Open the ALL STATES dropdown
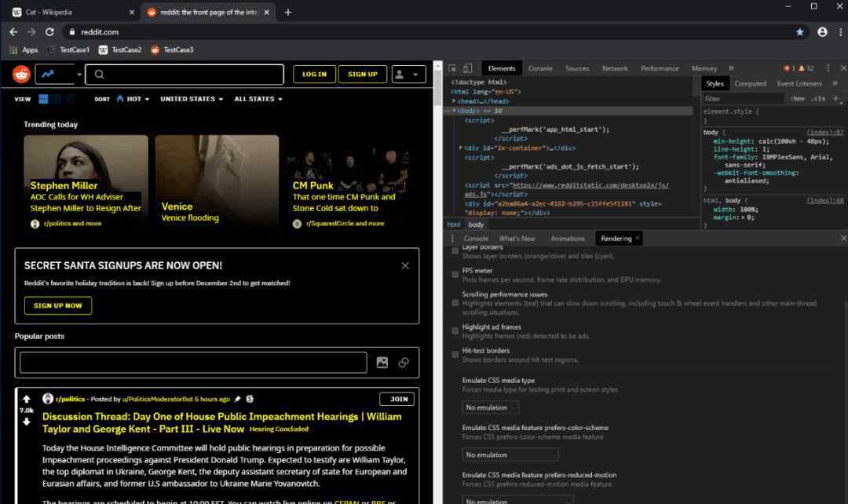 (x=258, y=99)
